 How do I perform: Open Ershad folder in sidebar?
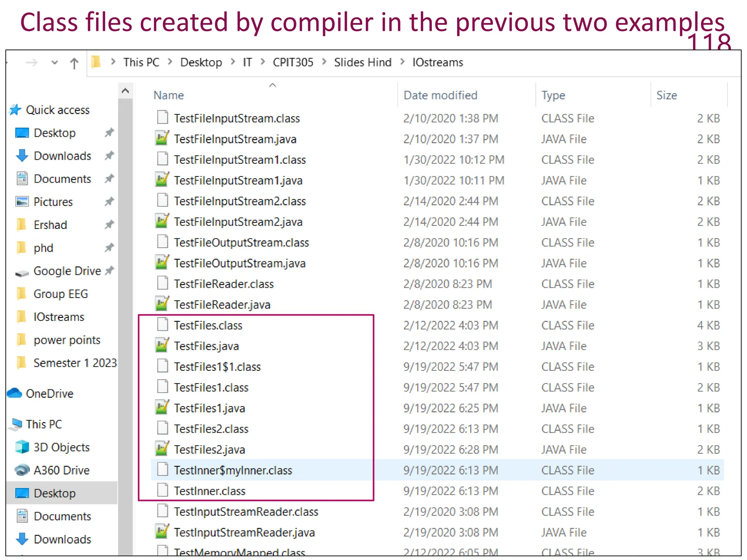(x=50, y=225)
